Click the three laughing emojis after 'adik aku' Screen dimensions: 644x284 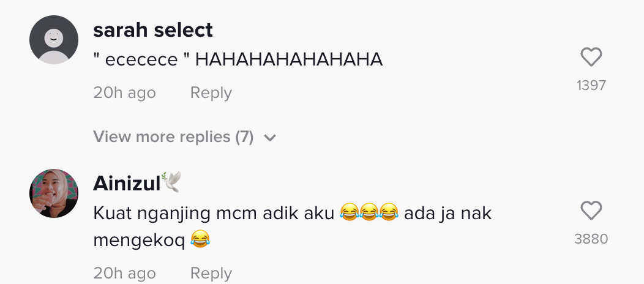coord(369,214)
